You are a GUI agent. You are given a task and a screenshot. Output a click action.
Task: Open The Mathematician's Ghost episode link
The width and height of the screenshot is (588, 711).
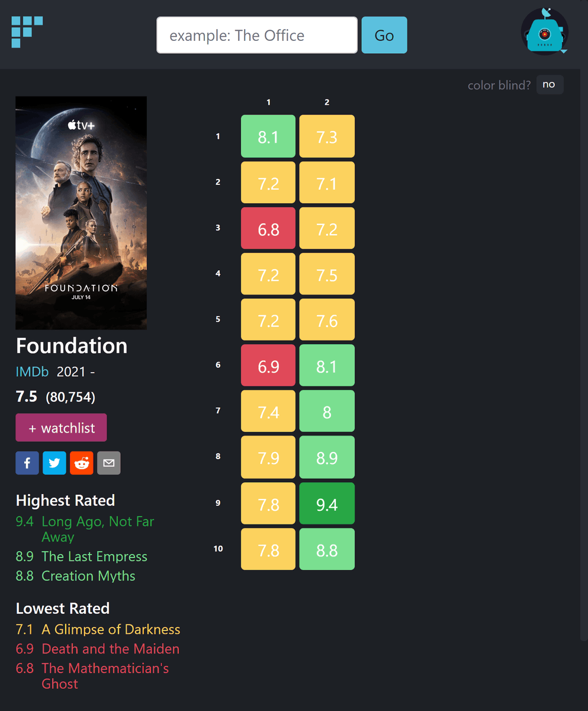pos(105,676)
